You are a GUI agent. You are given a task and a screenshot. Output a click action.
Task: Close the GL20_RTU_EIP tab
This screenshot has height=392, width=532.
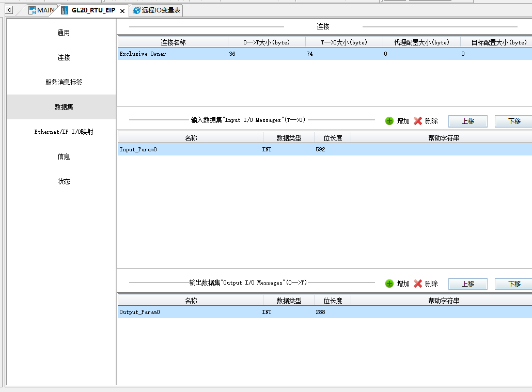pyautogui.click(x=122, y=11)
